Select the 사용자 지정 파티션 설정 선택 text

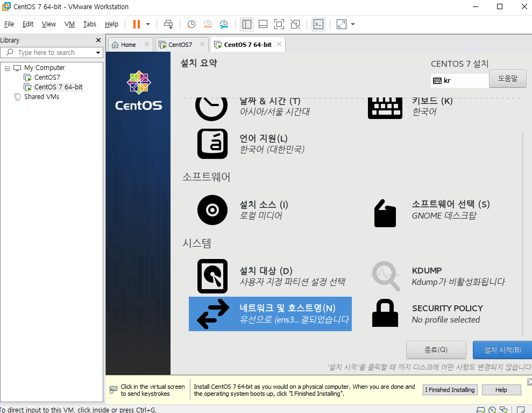pyautogui.click(x=293, y=282)
